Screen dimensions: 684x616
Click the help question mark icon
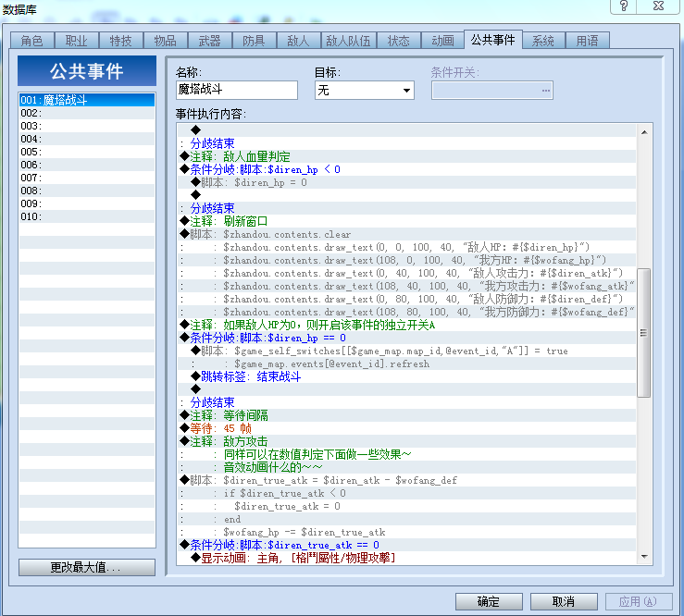click(x=624, y=6)
